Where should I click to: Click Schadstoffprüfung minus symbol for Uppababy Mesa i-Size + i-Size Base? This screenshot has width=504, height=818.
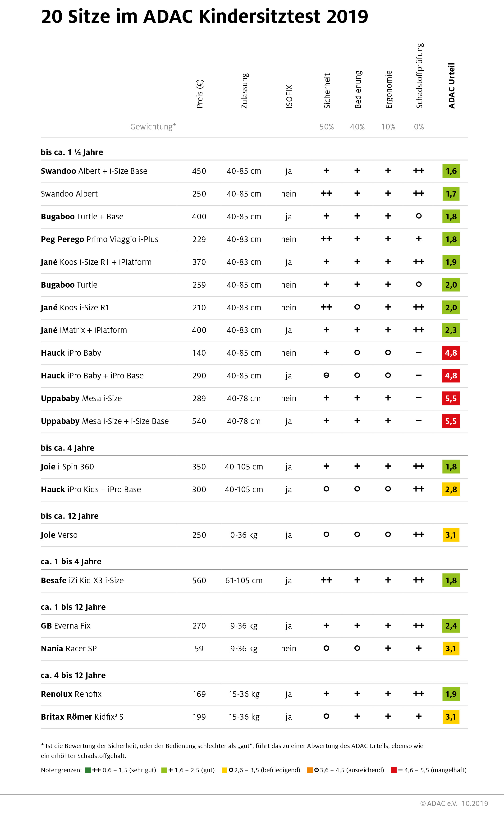coord(419,421)
